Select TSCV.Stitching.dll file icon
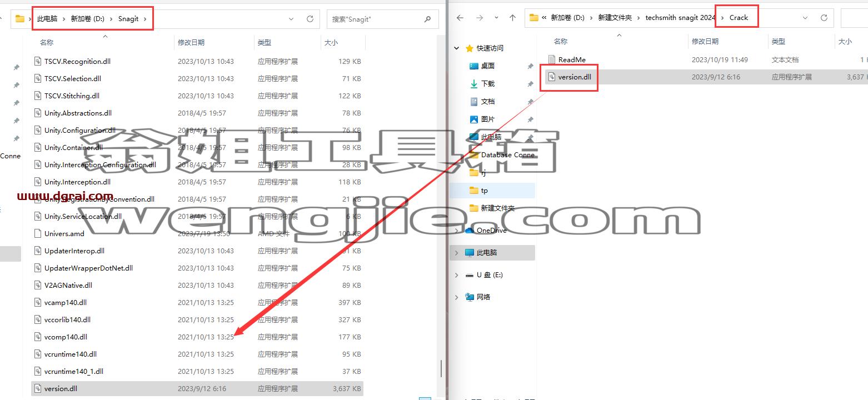868x400 pixels. point(38,96)
